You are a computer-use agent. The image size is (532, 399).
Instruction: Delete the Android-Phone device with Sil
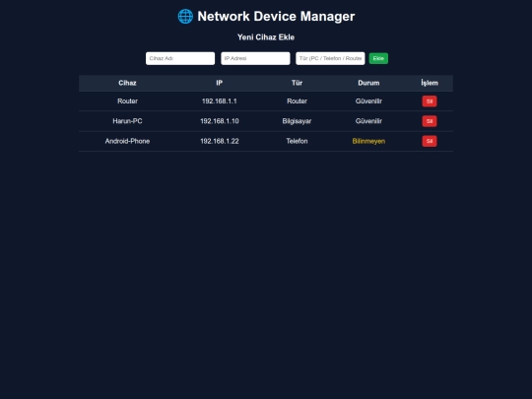pyautogui.click(x=430, y=141)
